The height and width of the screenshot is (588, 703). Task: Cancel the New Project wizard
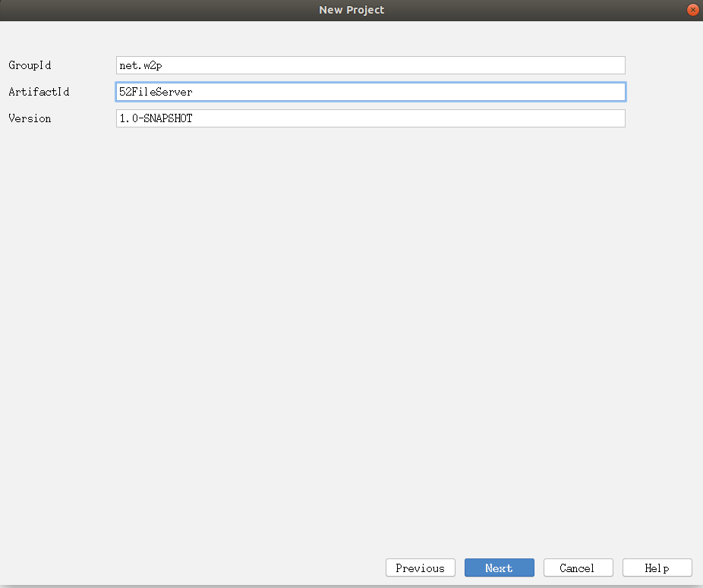click(x=578, y=568)
